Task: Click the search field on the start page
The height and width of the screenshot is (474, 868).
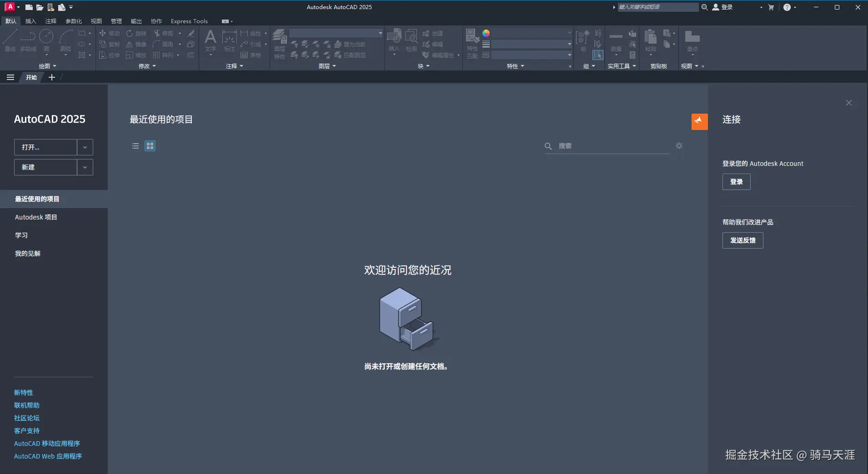Action: tap(605, 146)
